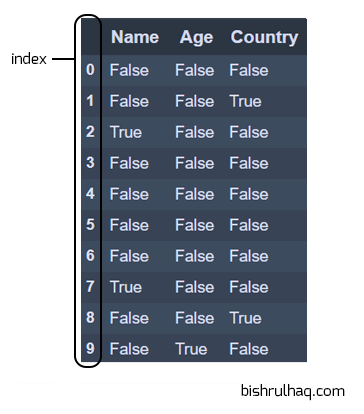Image resolution: width=364 pixels, height=414 pixels.
Task: Click True in Country column row 8
Action: [245, 318]
